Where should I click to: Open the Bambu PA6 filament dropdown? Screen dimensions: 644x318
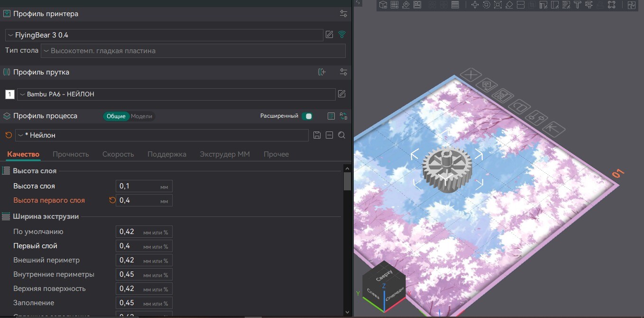(176, 94)
